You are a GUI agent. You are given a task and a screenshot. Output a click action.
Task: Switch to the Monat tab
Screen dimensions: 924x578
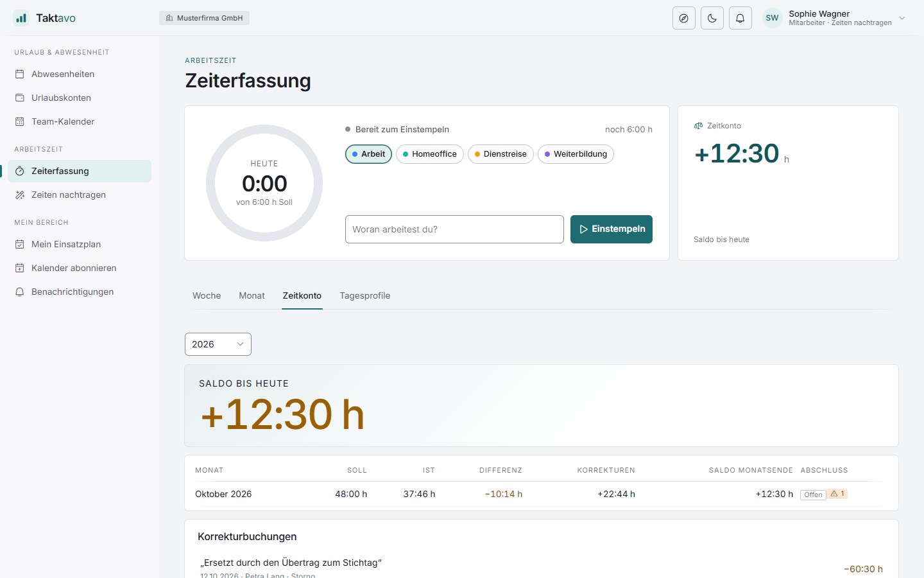tap(252, 295)
